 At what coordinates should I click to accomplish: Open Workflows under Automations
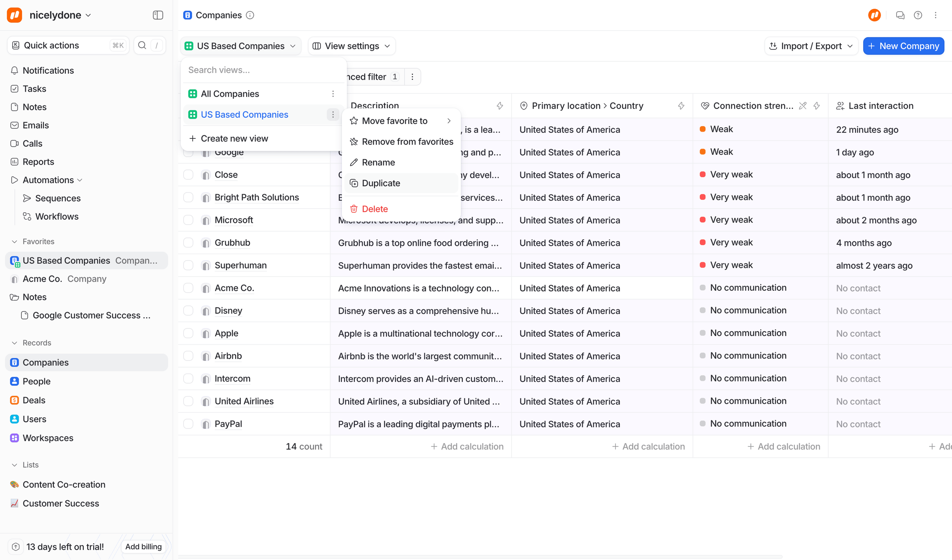click(x=57, y=217)
